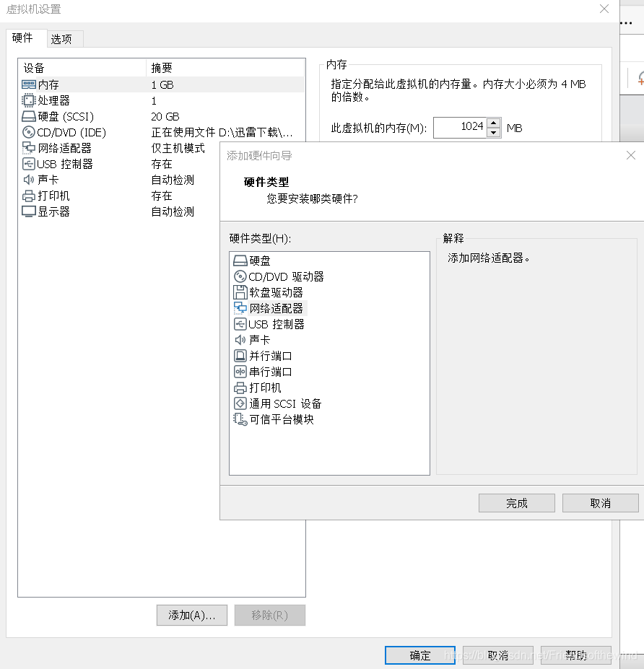Select the display (显示器) icon in device list

[x=29, y=211]
